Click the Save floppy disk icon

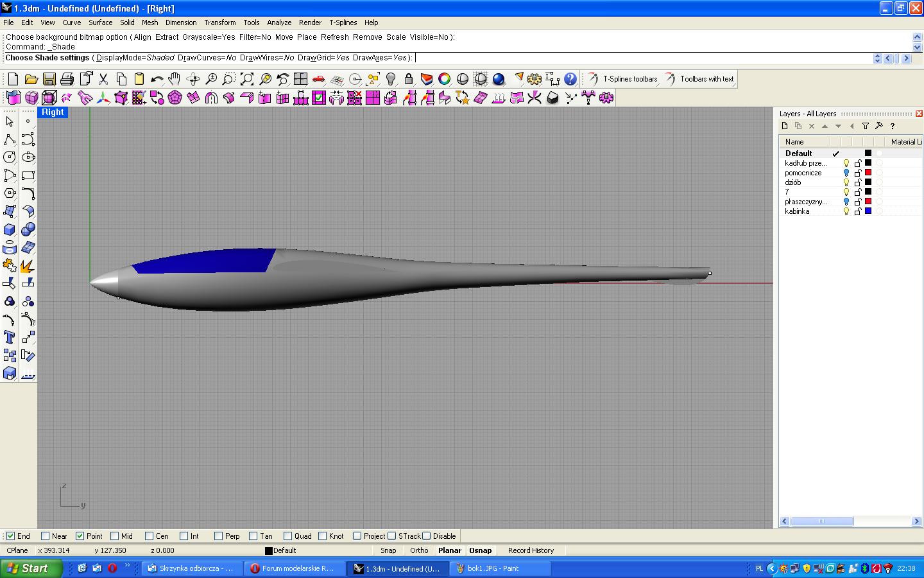pos(49,79)
